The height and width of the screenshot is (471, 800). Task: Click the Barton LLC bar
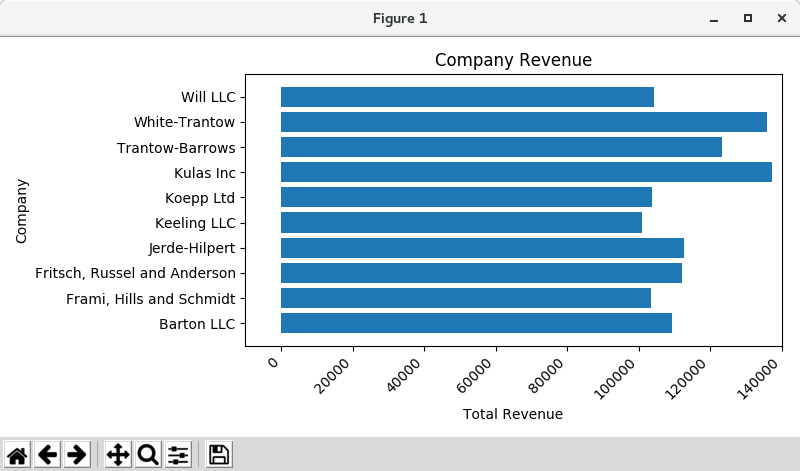(476, 323)
